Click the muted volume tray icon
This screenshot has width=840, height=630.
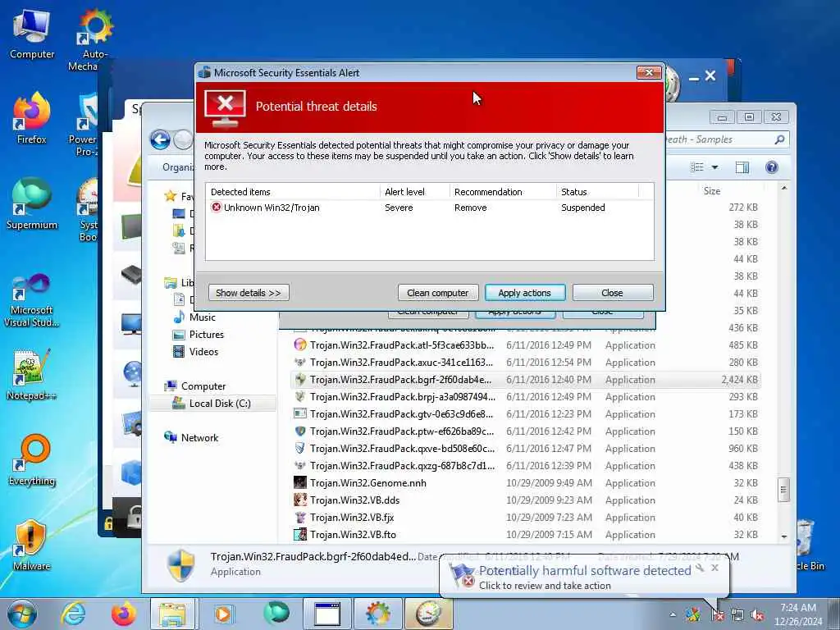tap(757, 615)
